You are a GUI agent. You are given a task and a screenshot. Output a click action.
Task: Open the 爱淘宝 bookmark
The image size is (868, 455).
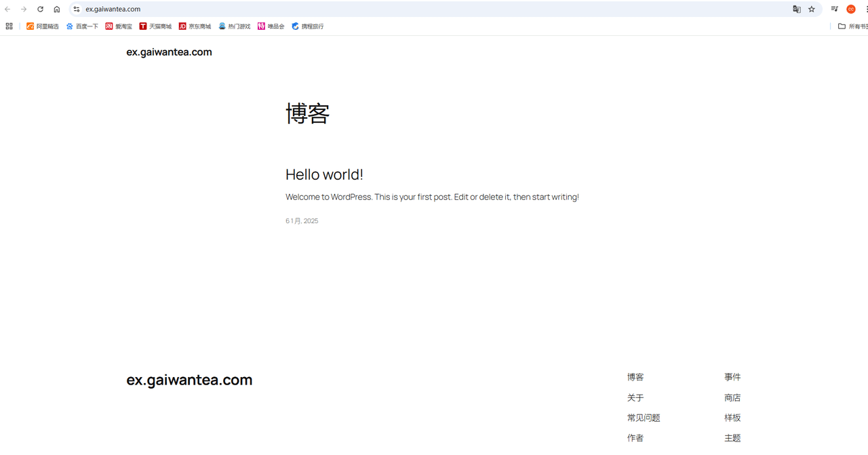pos(119,26)
